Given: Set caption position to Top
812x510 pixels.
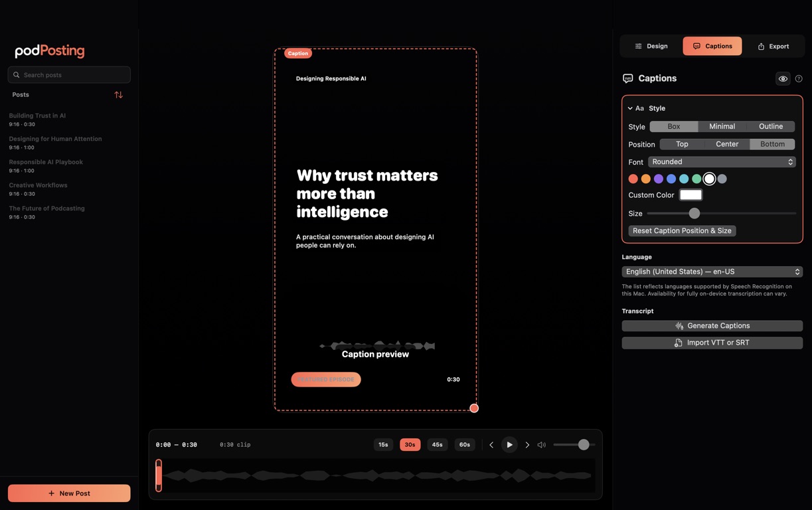Looking at the screenshot, I should tap(682, 144).
